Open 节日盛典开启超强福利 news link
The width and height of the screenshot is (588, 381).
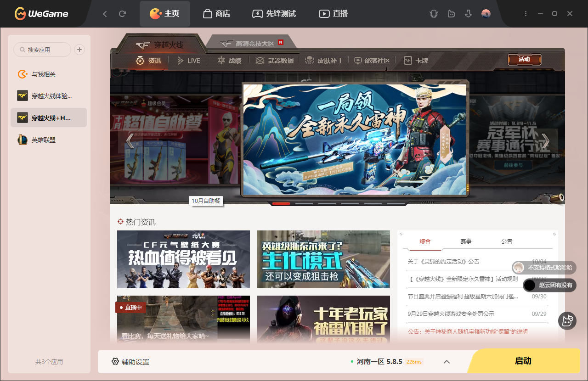tap(463, 296)
